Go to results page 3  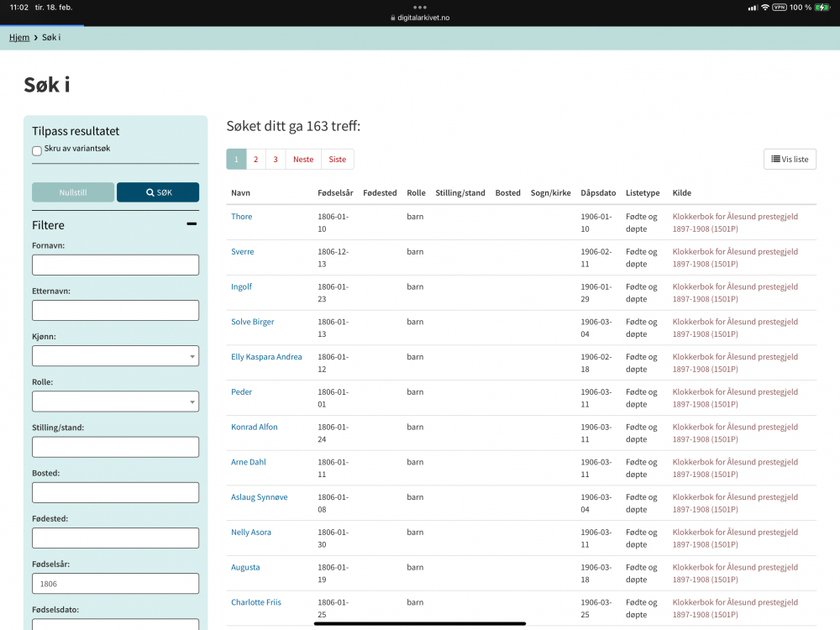pyautogui.click(x=276, y=160)
